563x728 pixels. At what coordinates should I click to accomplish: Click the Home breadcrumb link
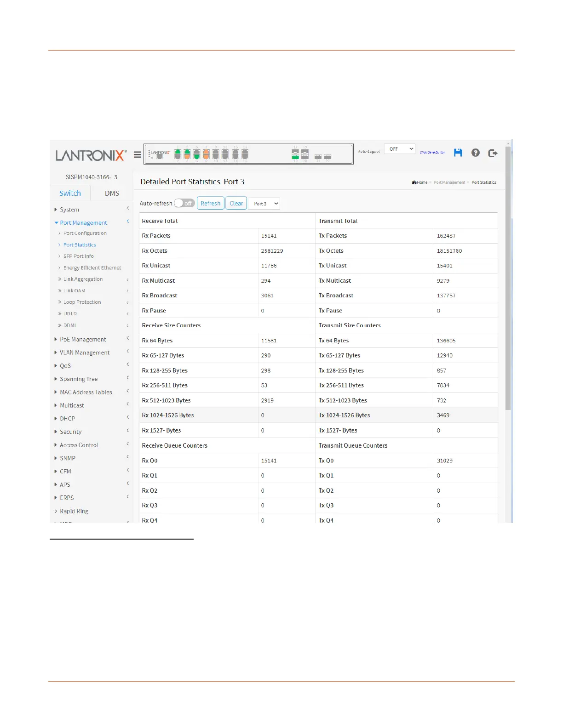coord(422,182)
